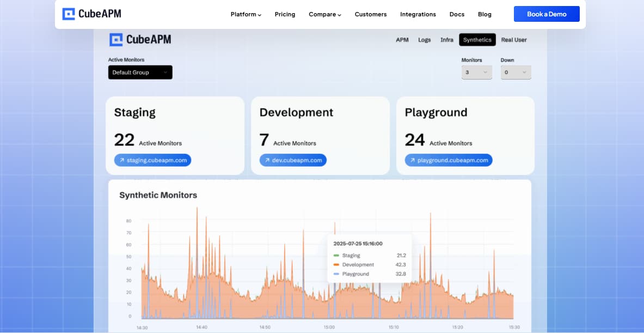Click the Book a Demo button

[x=547, y=14]
